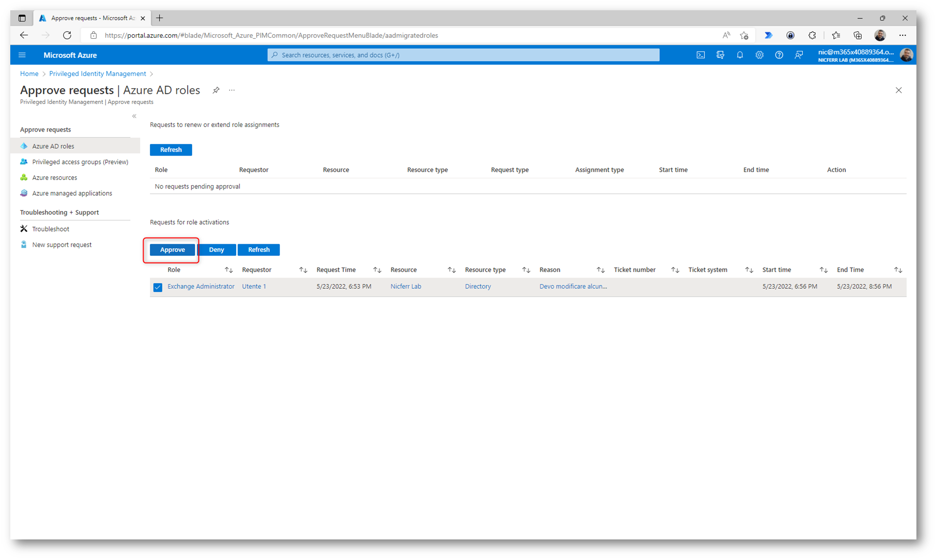Sort the table by End Time
The image size is (937, 560).
click(x=898, y=270)
